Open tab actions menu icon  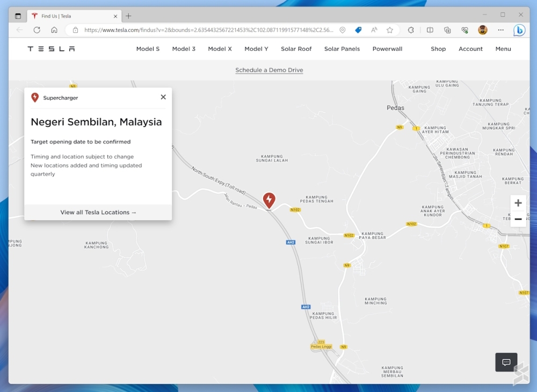pos(18,16)
